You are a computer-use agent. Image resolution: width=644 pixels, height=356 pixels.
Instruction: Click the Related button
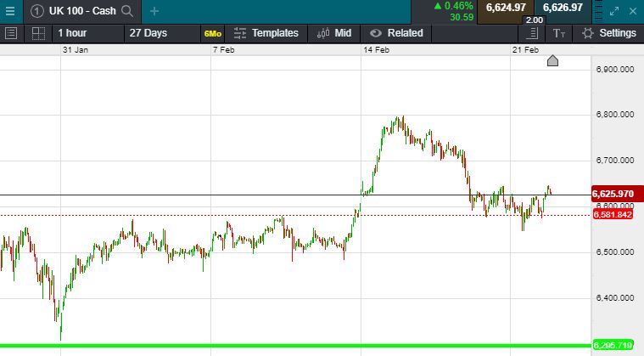396,33
